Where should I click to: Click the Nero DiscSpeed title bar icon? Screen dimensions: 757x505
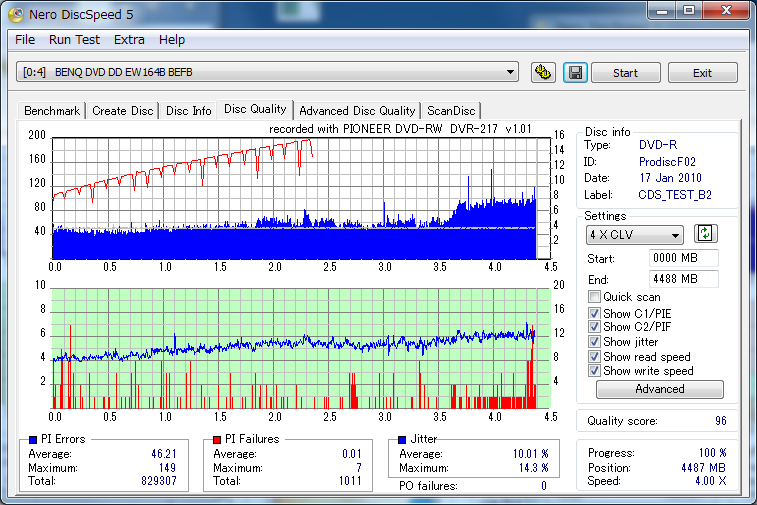[x=16, y=14]
